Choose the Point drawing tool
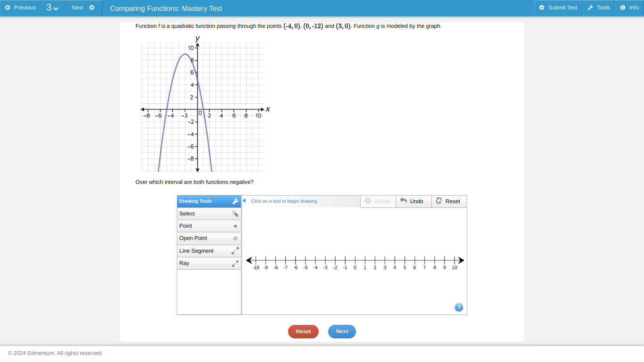The width and height of the screenshot is (644, 362). [209, 226]
